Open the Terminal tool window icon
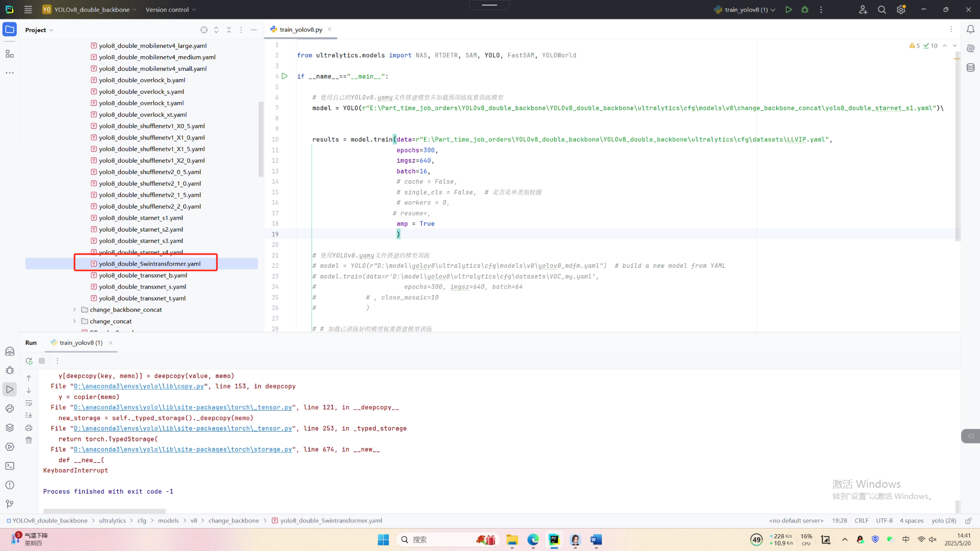 click(10, 466)
